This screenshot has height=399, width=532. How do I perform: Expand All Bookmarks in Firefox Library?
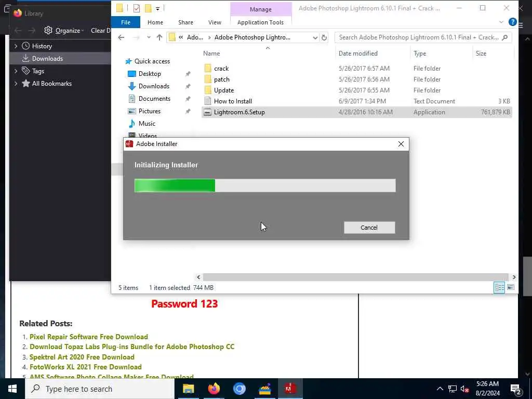[16, 84]
